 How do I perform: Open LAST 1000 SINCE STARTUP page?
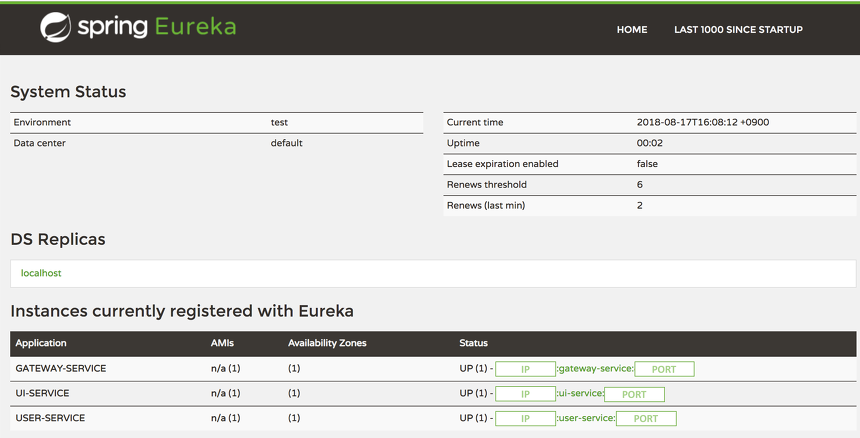(738, 30)
